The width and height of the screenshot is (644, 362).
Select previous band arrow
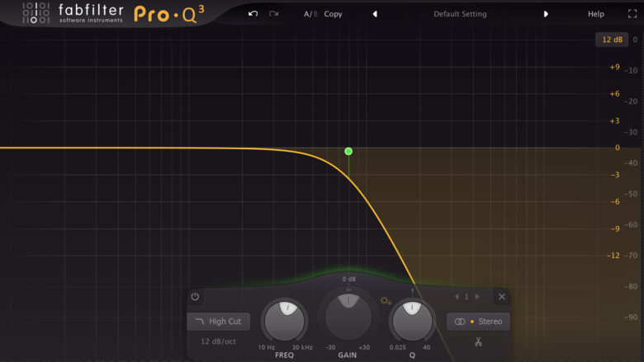pos(457,296)
